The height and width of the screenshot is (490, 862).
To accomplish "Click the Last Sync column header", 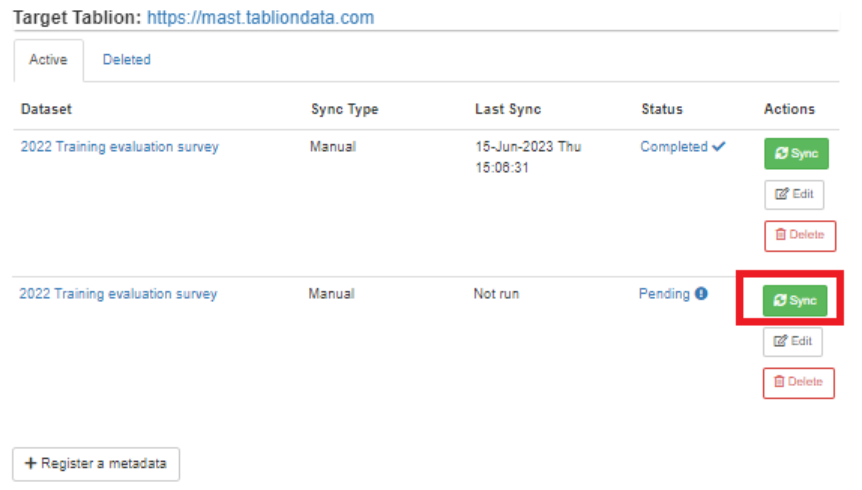I will pyautogui.click(x=507, y=109).
